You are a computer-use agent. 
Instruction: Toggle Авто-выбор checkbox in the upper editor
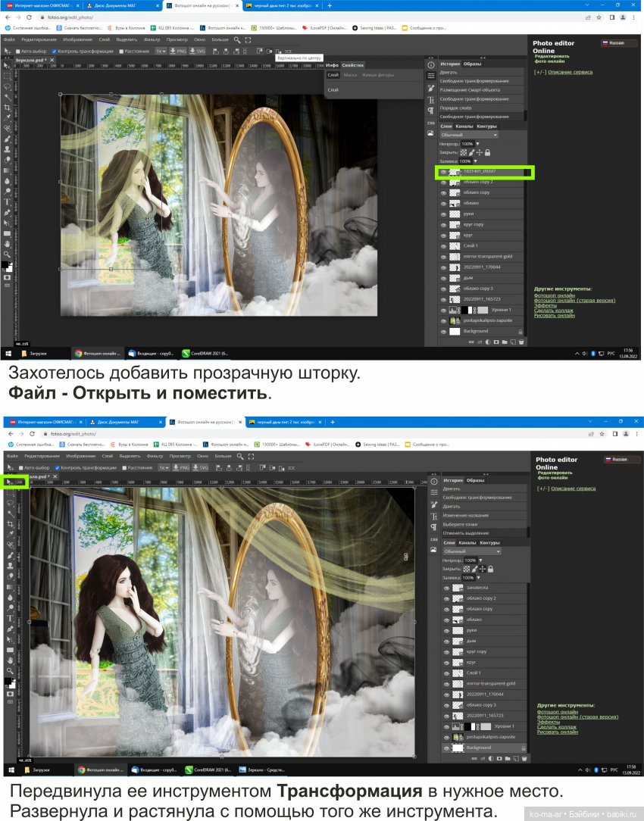pos(20,52)
